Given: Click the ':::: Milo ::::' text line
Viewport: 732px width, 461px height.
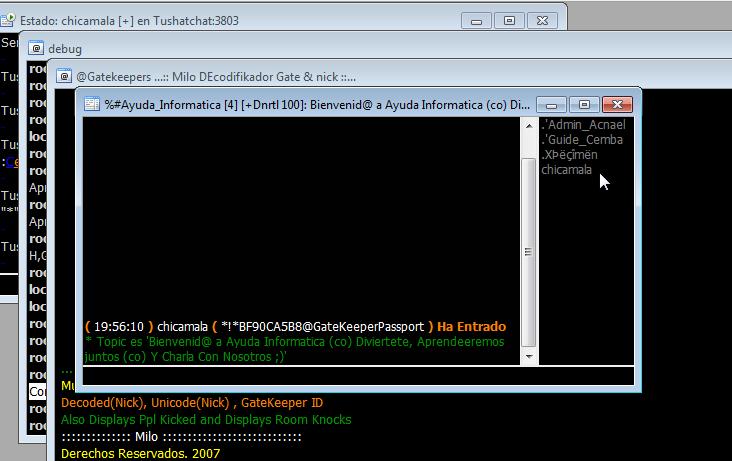Looking at the screenshot, I should [x=181, y=437].
